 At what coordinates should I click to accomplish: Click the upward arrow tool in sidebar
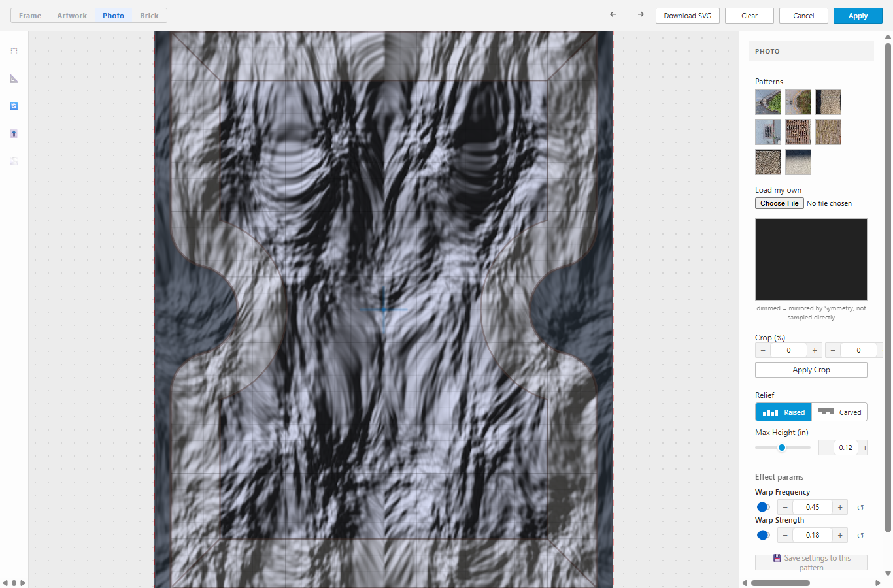[14, 133]
